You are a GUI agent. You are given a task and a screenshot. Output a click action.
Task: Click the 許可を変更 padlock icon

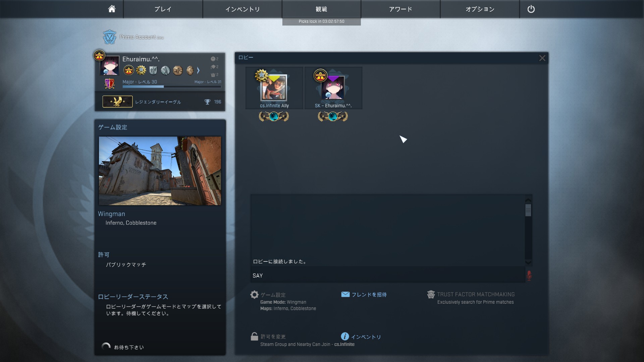point(254,336)
